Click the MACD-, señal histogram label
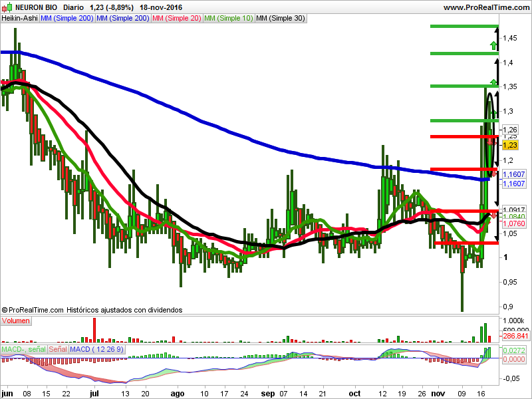 tap(23, 349)
